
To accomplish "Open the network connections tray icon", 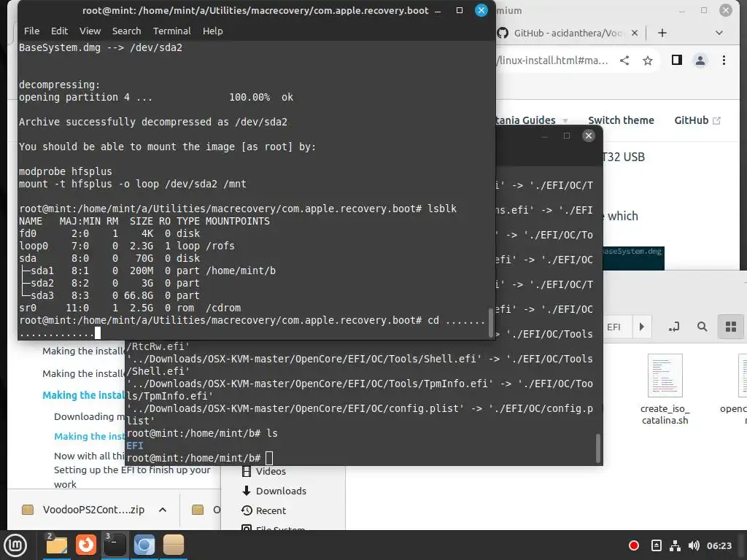I will pos(675,545).
